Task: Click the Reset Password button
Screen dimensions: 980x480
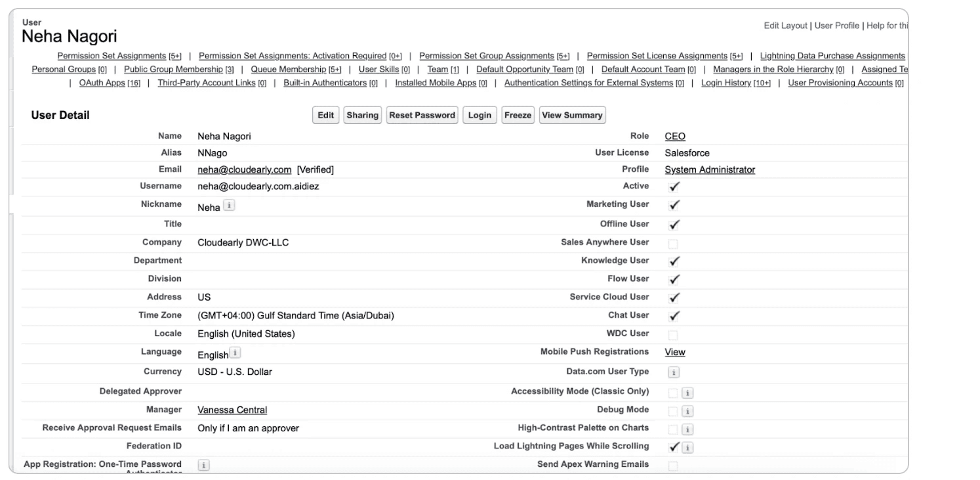Action: coord(422,115)
